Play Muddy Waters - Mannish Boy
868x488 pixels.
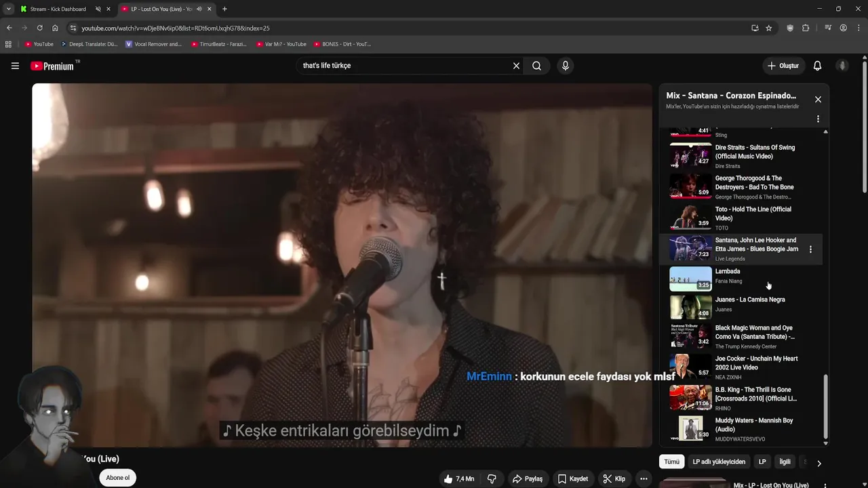[742, 428]
